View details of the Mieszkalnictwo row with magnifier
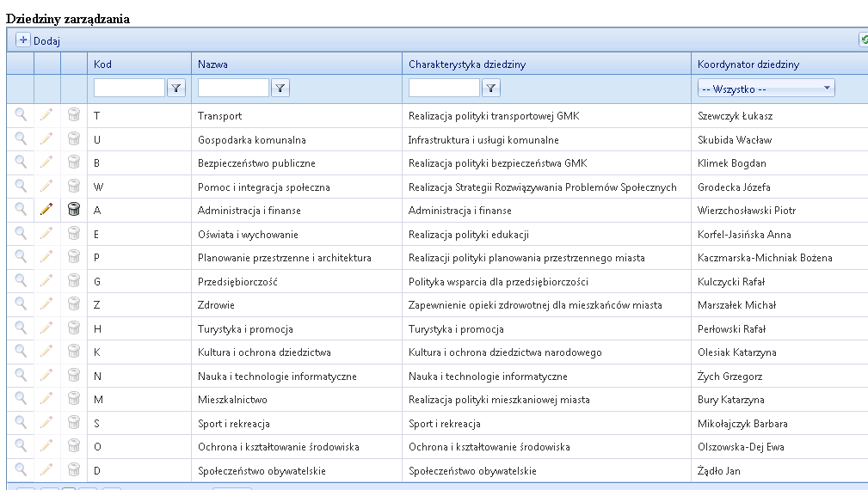The image size is (868, 490). 21,398
